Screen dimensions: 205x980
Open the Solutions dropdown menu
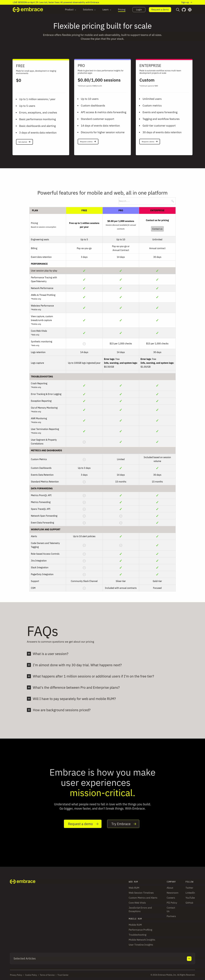(89, 10)
